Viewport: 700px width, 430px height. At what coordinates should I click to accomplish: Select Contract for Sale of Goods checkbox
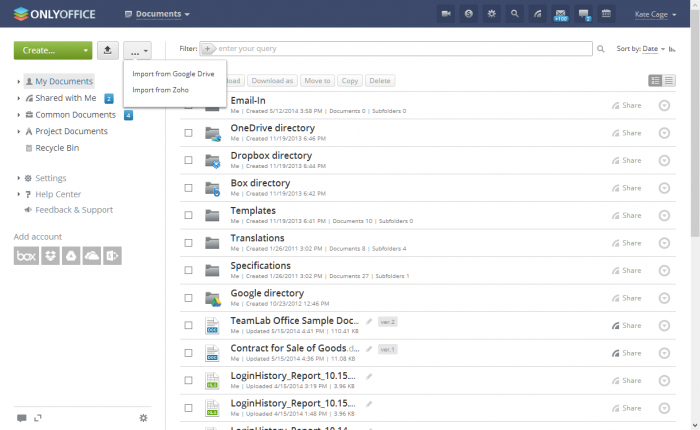(188, 353)
